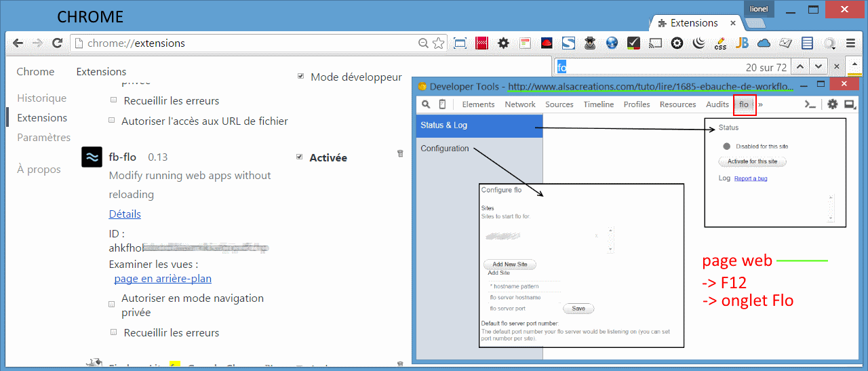Click the fb-flo extension logo
Viewport: 868px width, 371px height.
point(92,157)
